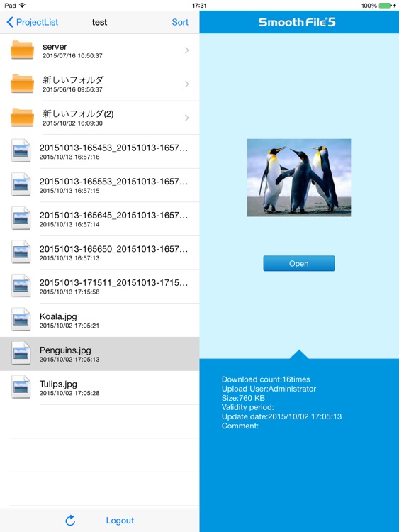Select image icon of 20151013-165453 file
399x532 pixels.
[21, 150]
